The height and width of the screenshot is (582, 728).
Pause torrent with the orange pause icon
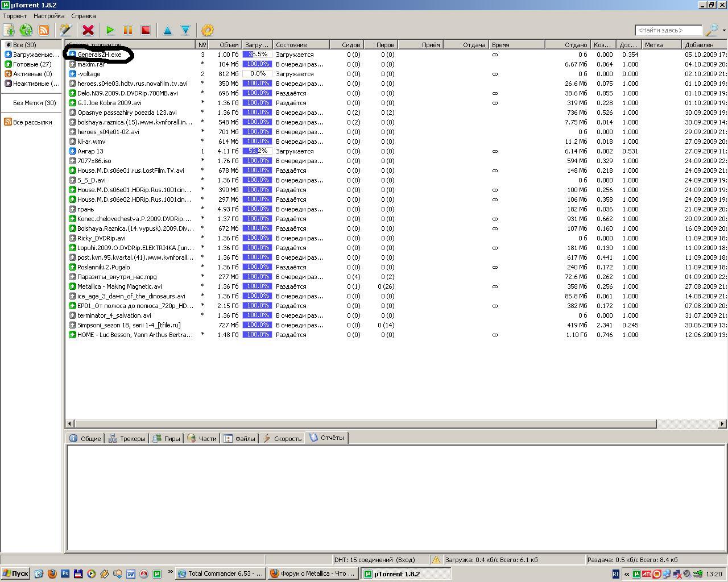point(128,30)
